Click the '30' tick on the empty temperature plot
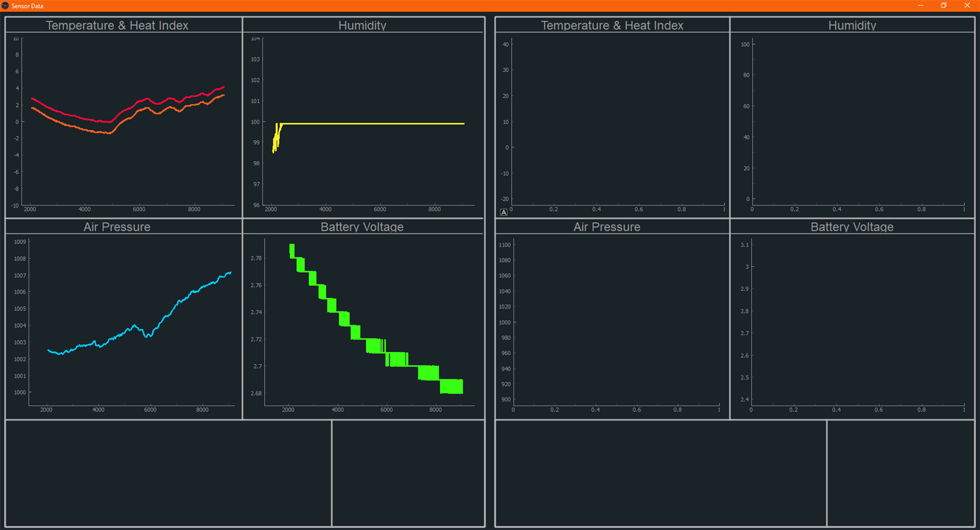This screenshot has height=530, width=980. tap(506, 70)
